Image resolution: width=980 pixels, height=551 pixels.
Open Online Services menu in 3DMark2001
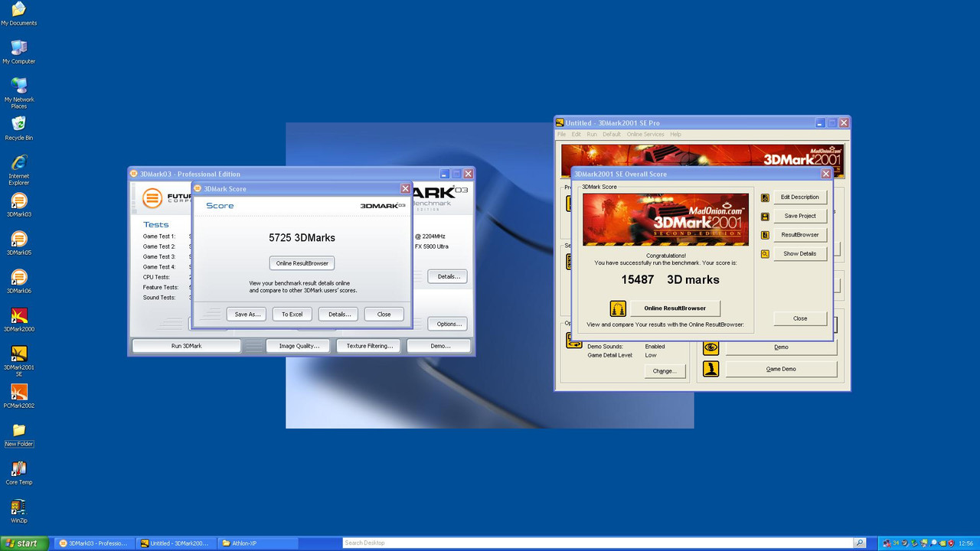pos(645,134)
